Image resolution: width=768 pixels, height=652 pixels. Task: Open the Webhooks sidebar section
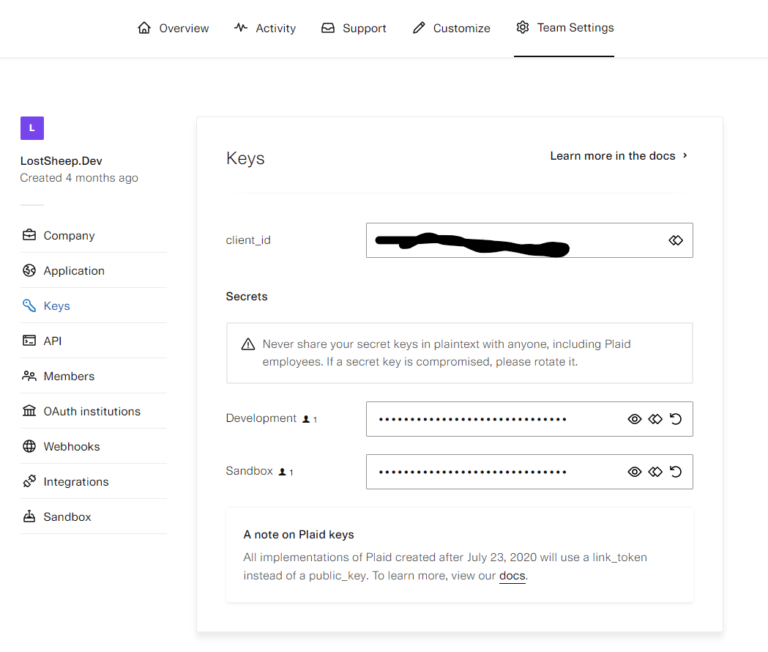click(x=94, y=446)
